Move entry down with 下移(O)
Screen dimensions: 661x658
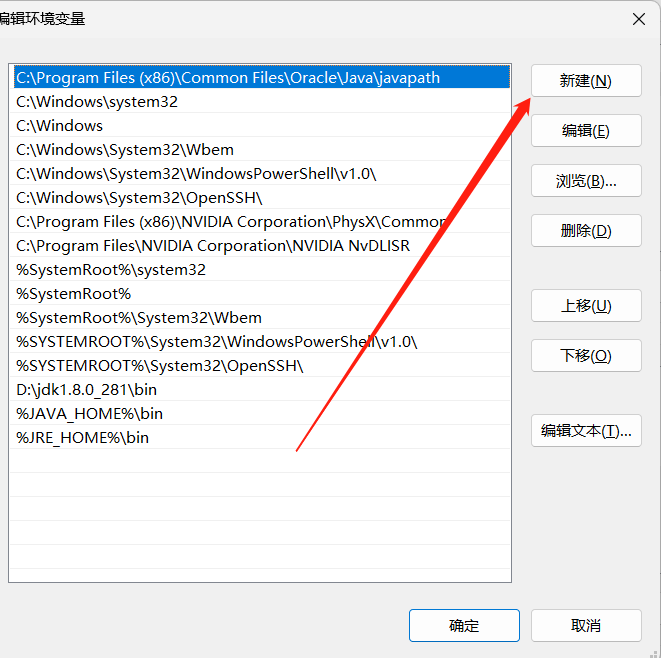(586, 356)
